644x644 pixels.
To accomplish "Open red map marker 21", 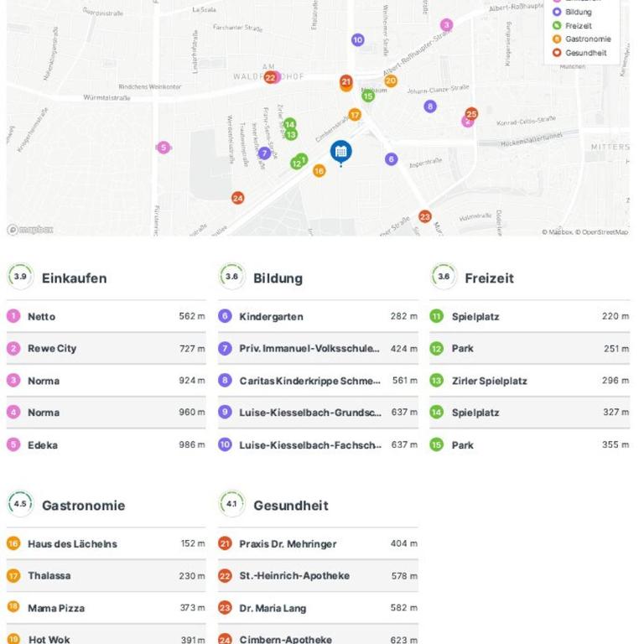I will pyautogui.click(x=345, y=81).
